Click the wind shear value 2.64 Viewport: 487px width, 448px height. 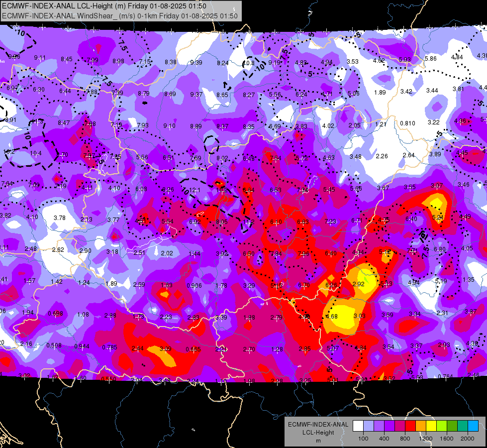(x=409, y=155)
